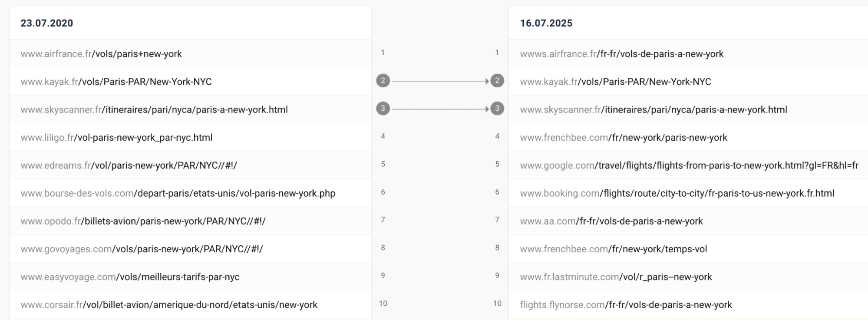Click the left grey rank 3 circle badge
868x320 pixels.
383,109
